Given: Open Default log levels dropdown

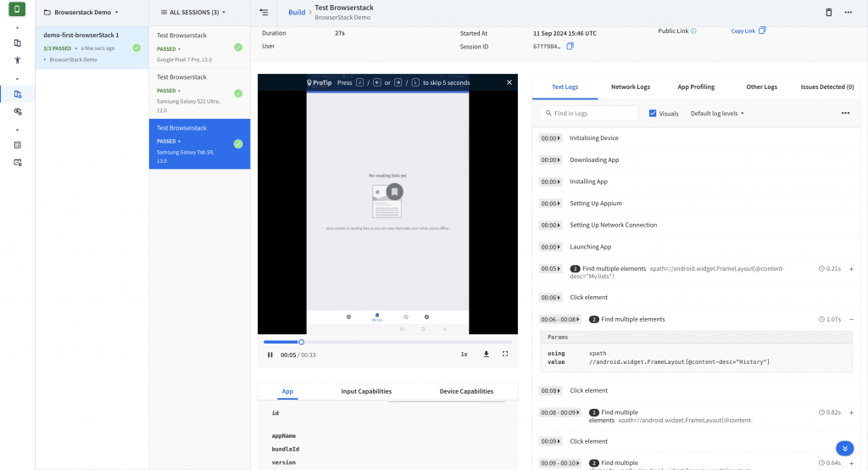Looking at the screenshot, I should point(717,113).
